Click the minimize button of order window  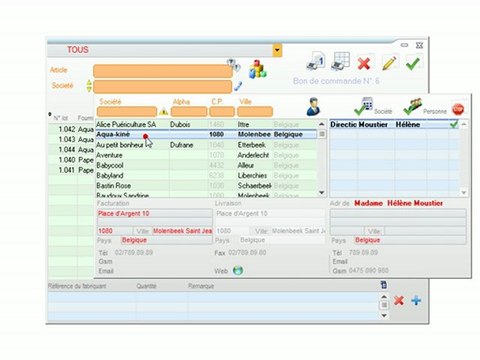(404, 45)
